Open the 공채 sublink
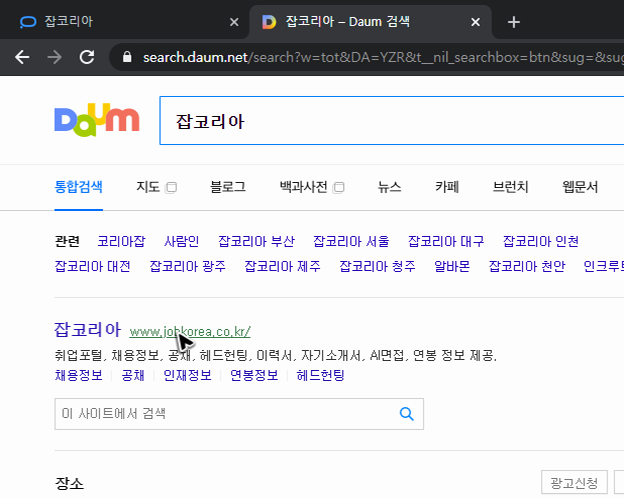Screen dimensions: 624x498 (x=133, y=375)
